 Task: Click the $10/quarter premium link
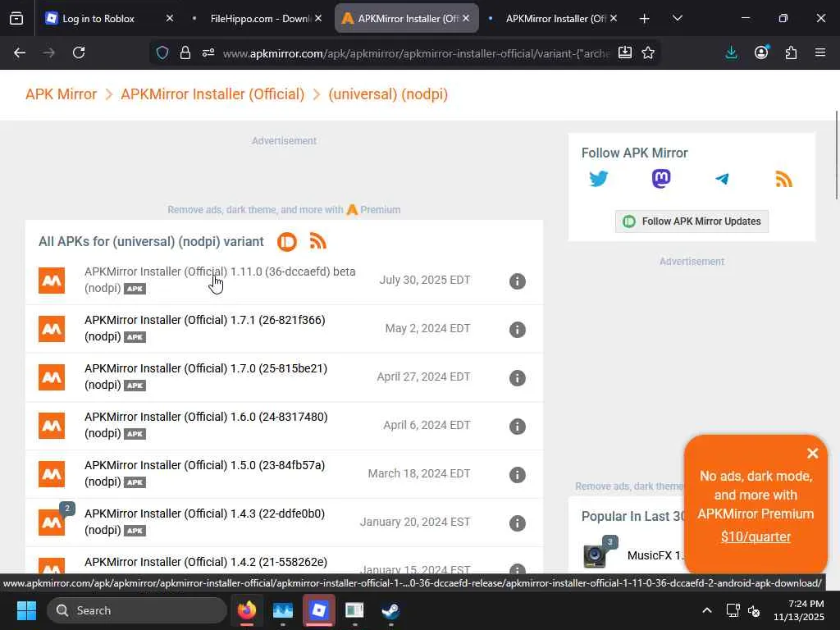pyautogui.click(x=756, y=536)
